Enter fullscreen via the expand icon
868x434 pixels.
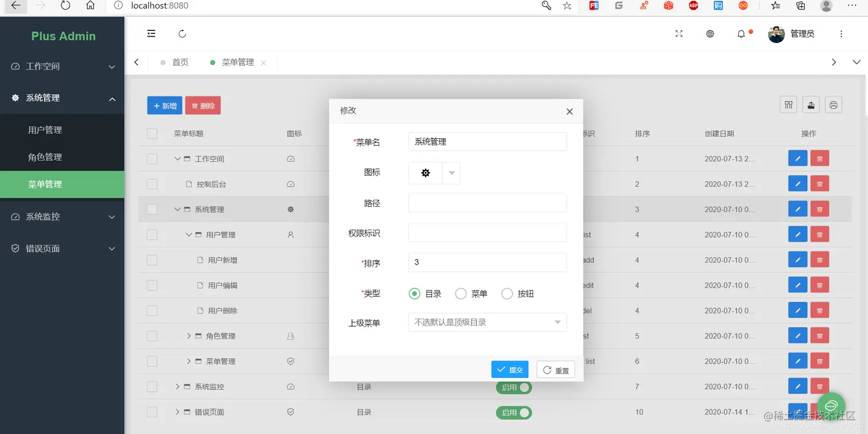point(679,34)
